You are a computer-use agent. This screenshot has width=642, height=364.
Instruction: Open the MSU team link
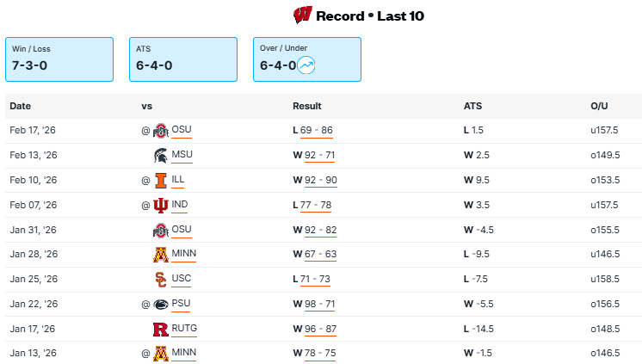182,155
